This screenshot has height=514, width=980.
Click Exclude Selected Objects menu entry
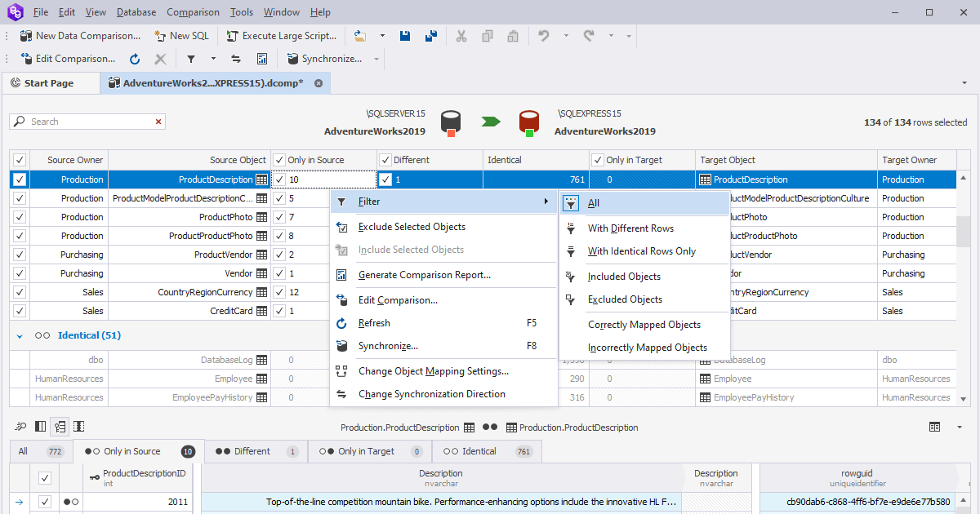tap(443, 227)
